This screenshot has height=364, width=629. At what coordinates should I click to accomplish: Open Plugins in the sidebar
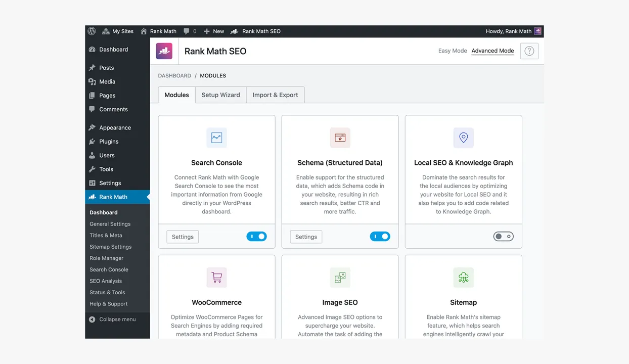pos(117,142)
